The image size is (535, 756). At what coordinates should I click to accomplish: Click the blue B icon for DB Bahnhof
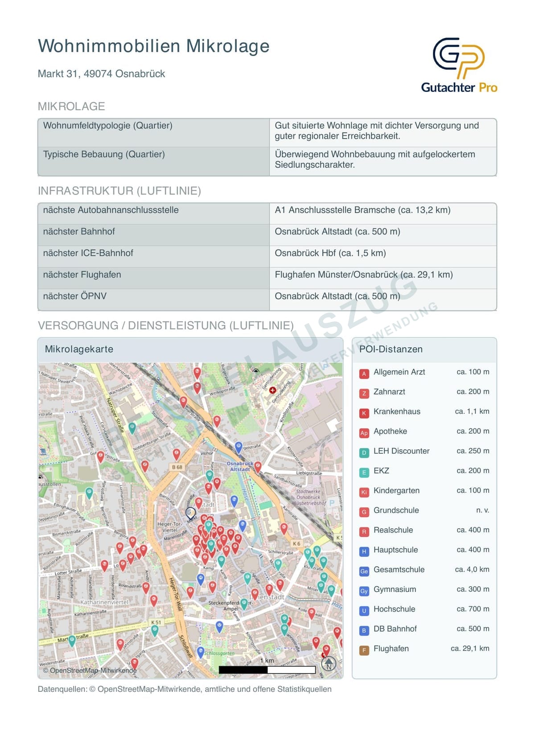[x=364, y=630]
